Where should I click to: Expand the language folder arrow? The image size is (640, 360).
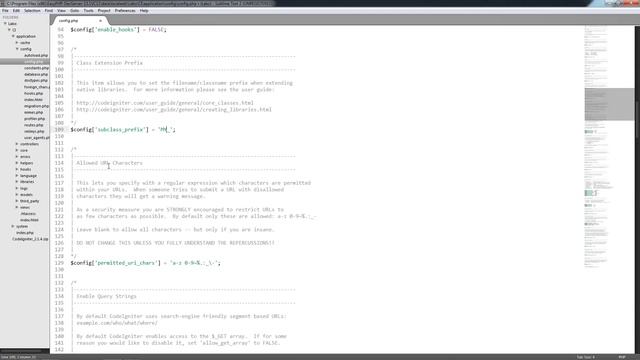click(17, 176)
